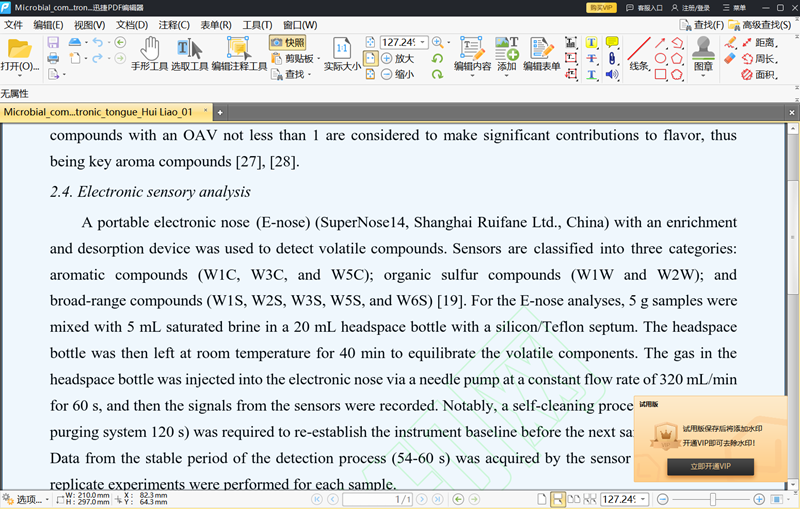Viewport: 800px width, 509px height.
Task: Select the strikethrough text tool
Action: tap(591, 59)
